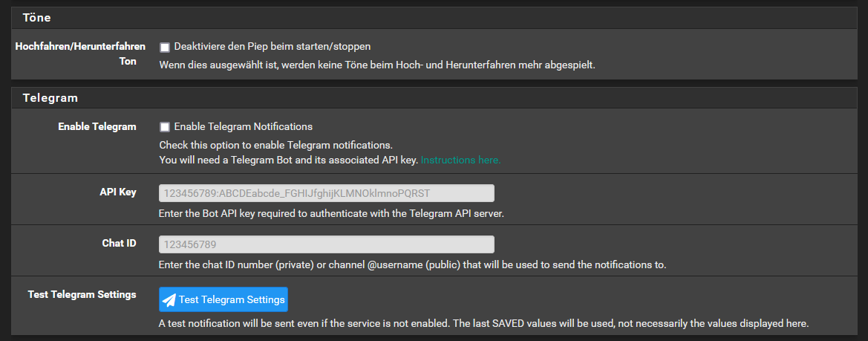Click the 'Enter the chat ID number' help text

coord(412,264)
